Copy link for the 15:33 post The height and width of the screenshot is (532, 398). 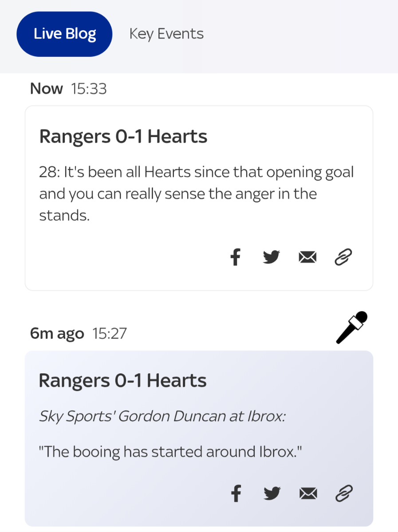pyautogui.click(x=343, y=257)
